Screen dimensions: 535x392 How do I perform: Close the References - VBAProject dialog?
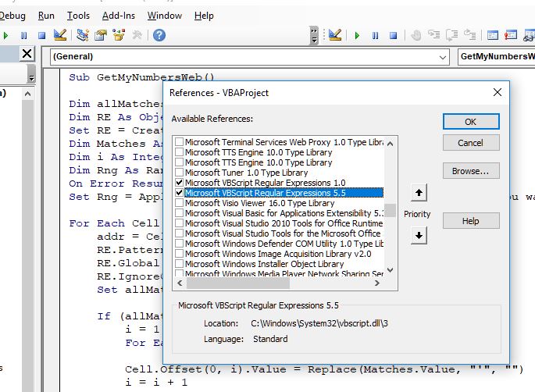[498, 92]
